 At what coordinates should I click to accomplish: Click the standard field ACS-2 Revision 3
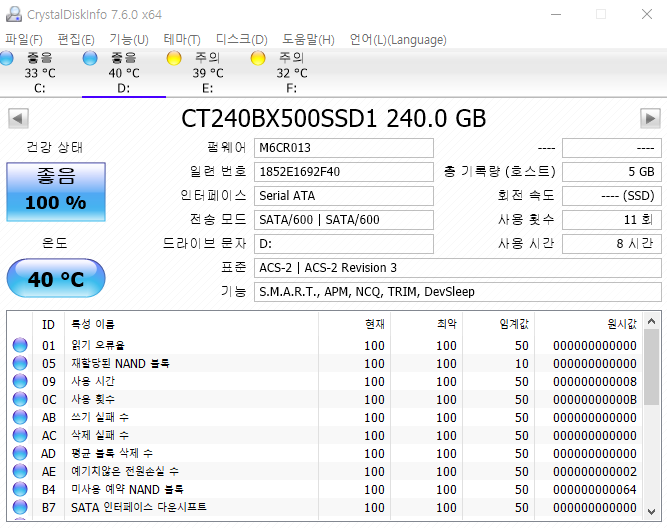tap(458, 268)
